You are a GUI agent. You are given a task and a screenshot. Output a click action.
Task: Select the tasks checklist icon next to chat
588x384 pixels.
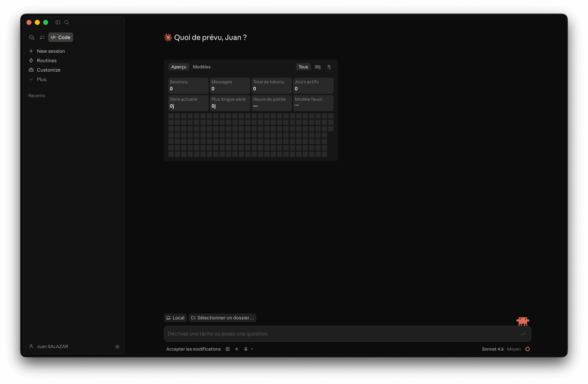point(43,37)
